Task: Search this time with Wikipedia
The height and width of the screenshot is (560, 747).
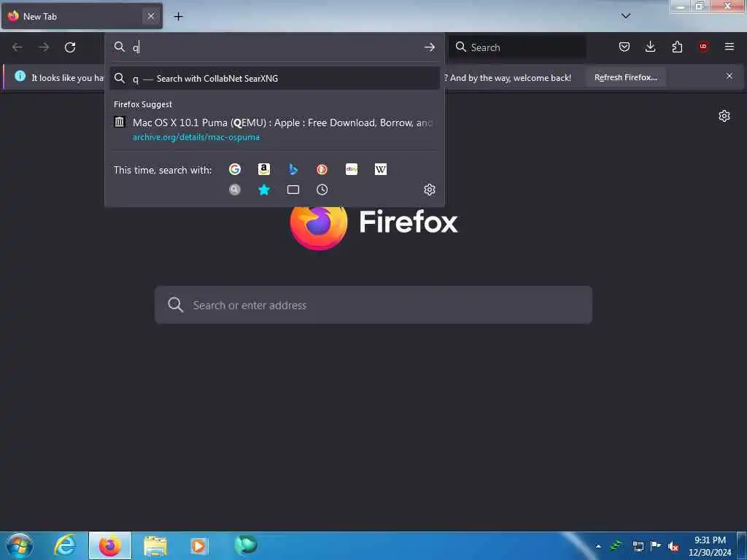Action: [x=381, y=169]
